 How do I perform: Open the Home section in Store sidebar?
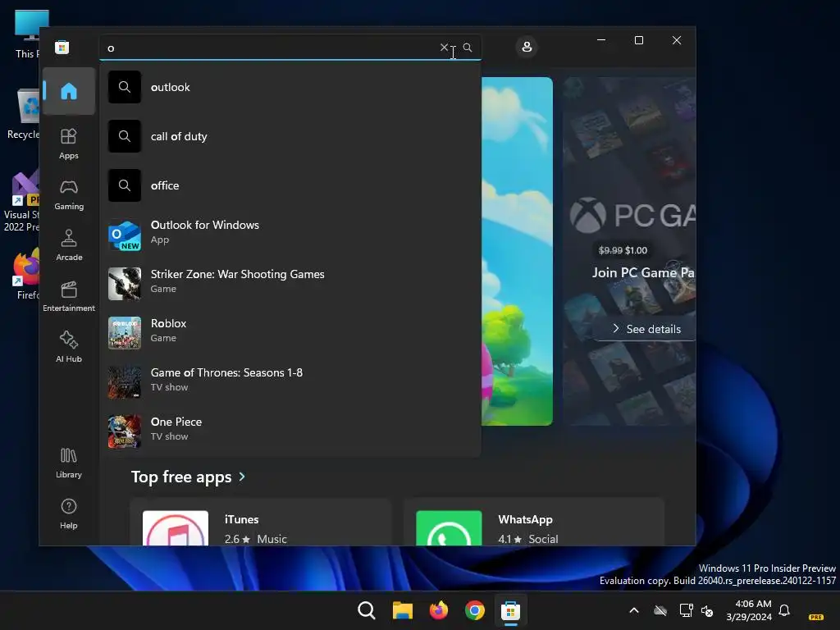pos(69,91)
